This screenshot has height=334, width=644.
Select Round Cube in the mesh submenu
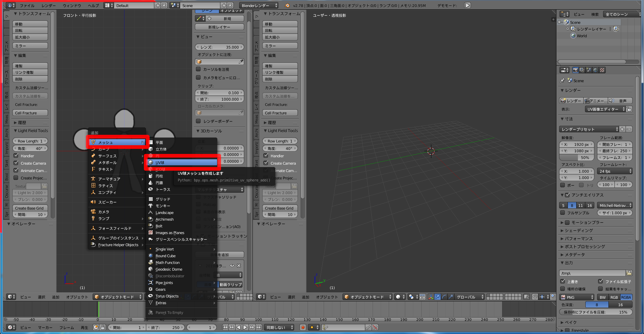(x=182, y=256)
